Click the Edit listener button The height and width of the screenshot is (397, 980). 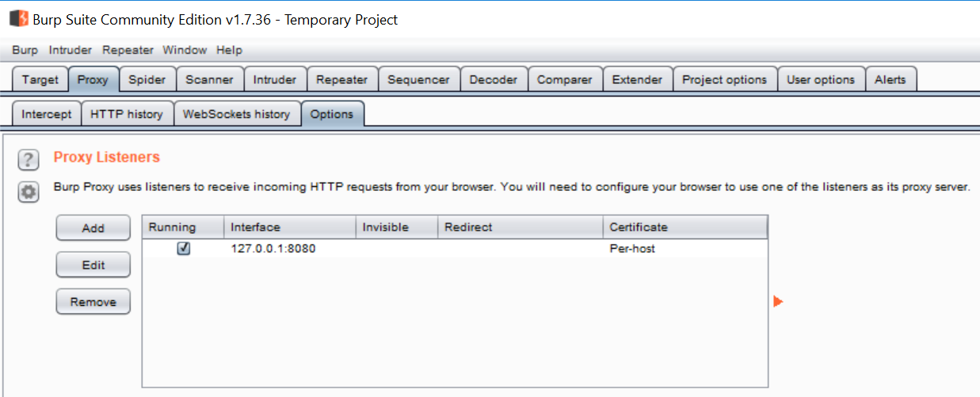point(93,265)
